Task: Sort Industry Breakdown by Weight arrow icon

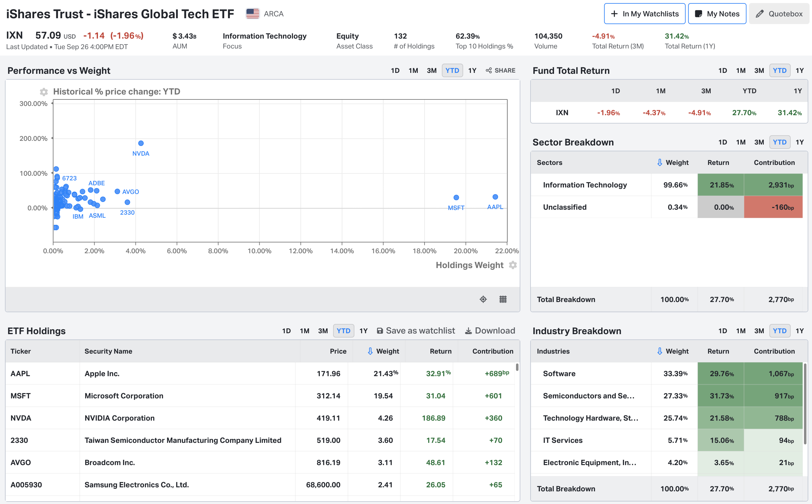Action: click(x=660, y=351)
